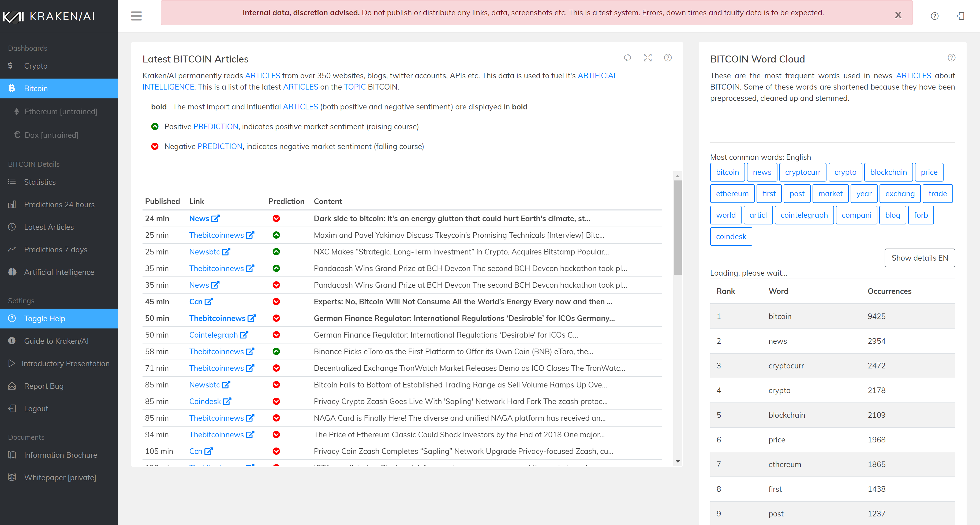Refresh the Latest BITCOIN Articles panel

(x=627, y=57)
